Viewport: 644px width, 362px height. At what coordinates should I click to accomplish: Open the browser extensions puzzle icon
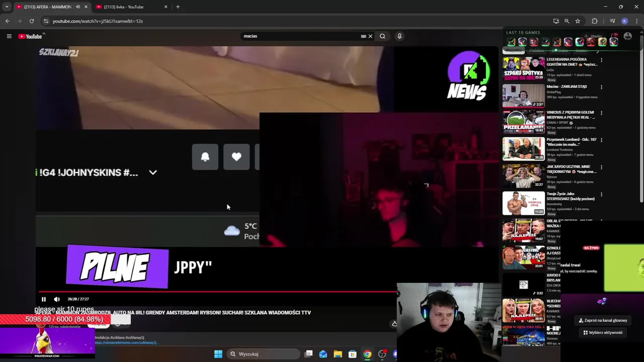pyautogui.click(x=595, y=21)
